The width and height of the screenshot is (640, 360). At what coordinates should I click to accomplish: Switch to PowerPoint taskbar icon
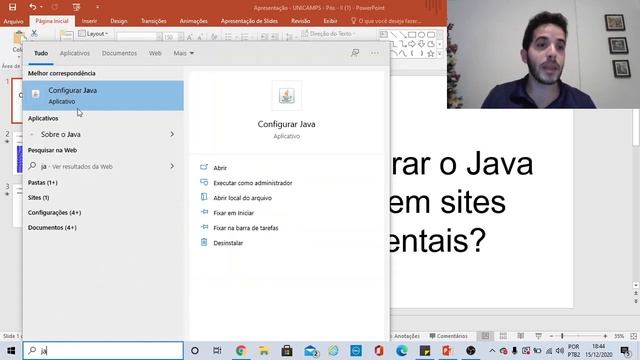tap(447, 351)
